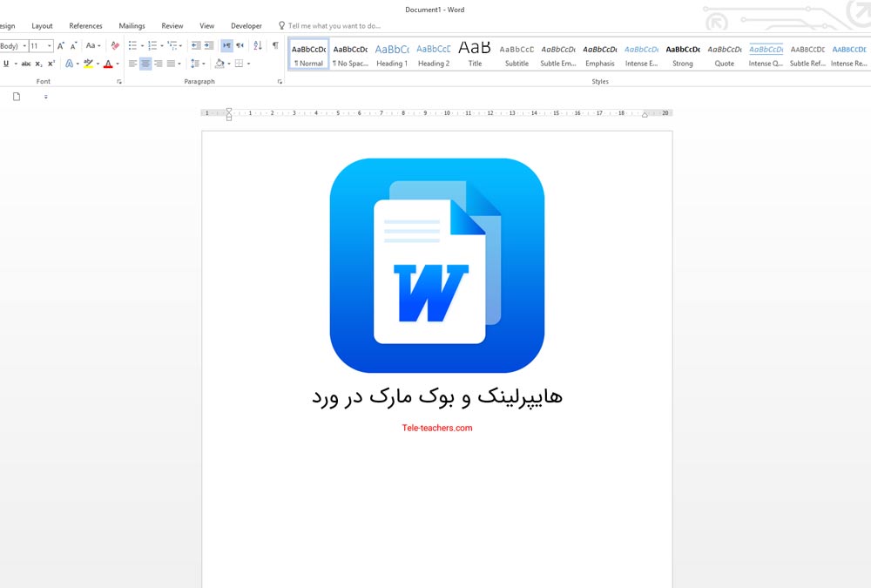Apply the No Spacing style
The image size is (871, 588).
coord(350,54)
